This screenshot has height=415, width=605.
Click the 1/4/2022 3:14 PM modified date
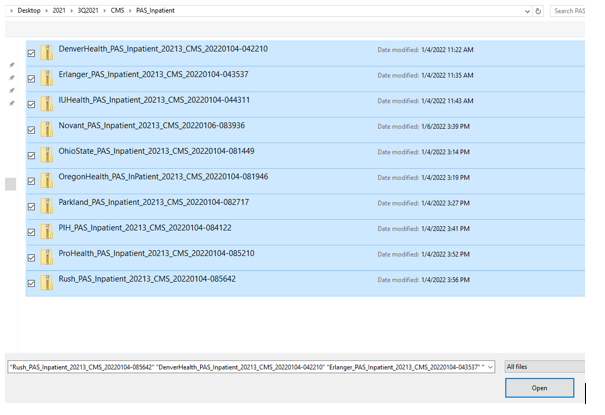pos(446,152)
